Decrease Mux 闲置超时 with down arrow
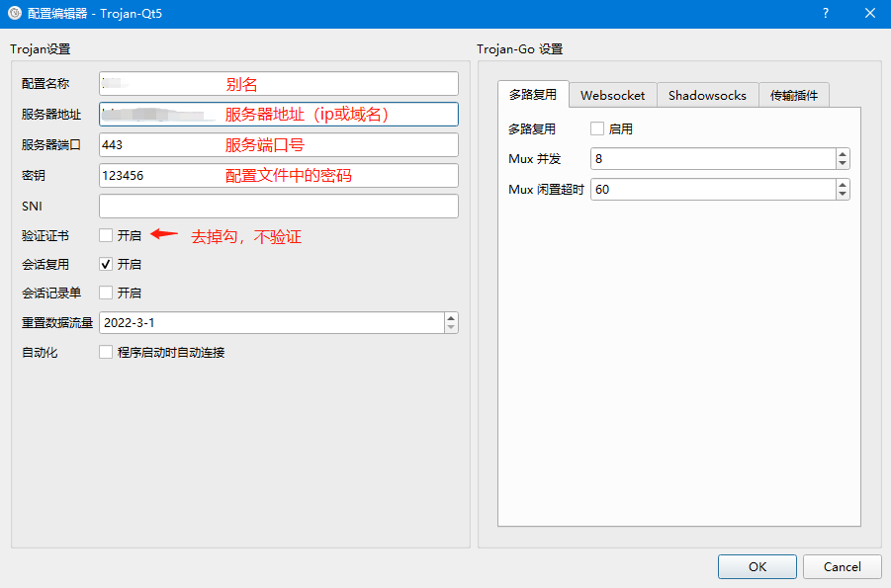 [843, 195]
